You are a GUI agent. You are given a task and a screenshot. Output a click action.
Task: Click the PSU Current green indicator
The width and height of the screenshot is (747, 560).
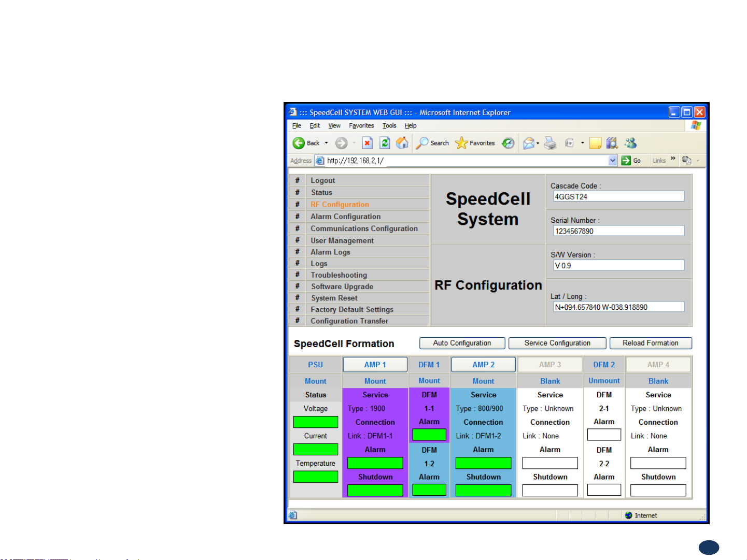(x=315, y=449)
